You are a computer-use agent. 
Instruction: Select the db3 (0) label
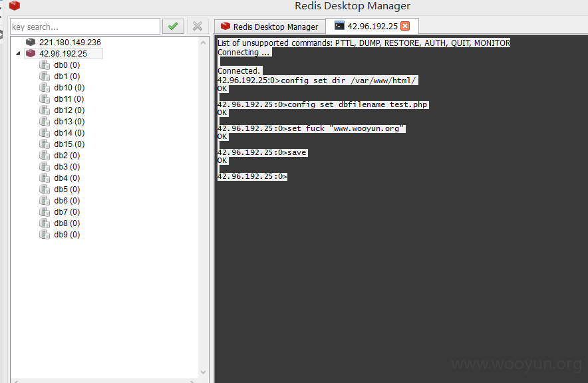67,166
